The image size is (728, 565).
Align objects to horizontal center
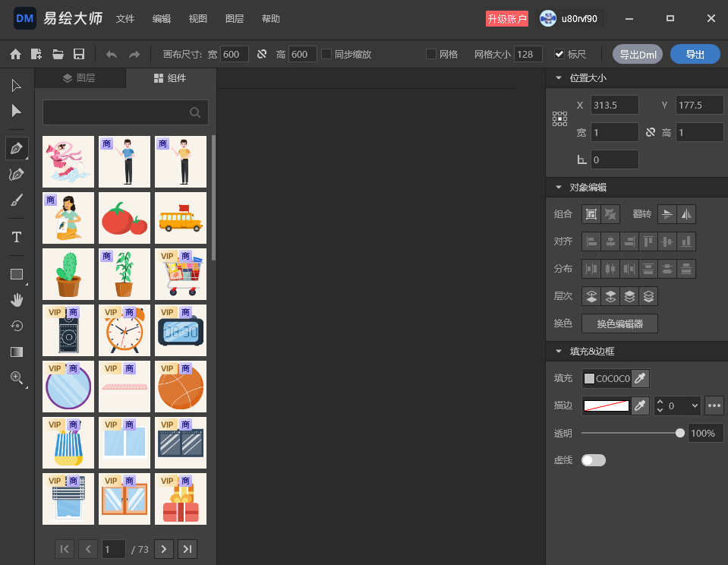610,241
